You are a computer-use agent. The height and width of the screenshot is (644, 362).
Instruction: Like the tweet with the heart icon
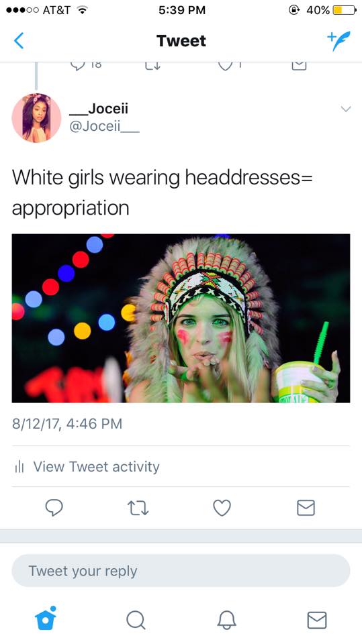[222, 508]
